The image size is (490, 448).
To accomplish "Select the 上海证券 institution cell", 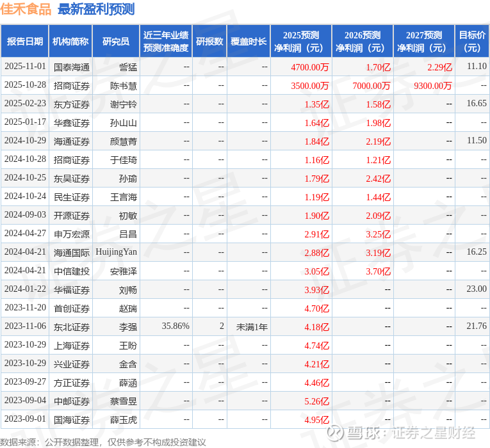I will [x=72, y=346].
